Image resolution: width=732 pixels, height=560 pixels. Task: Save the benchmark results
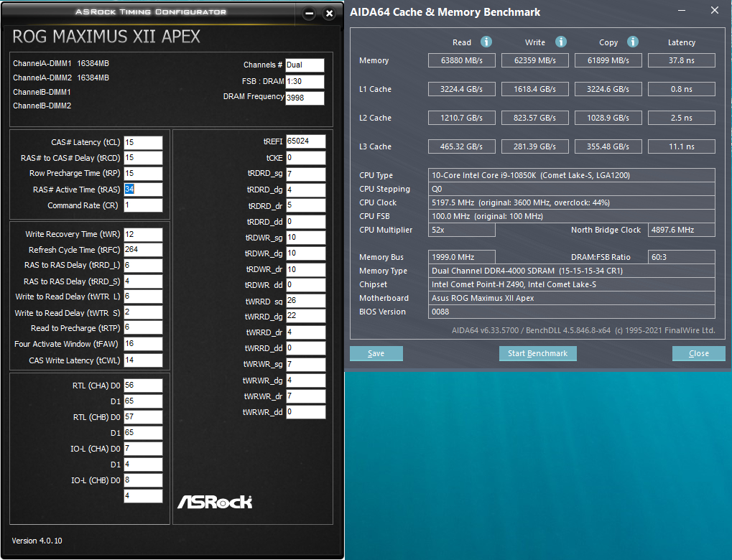(376, 353)
